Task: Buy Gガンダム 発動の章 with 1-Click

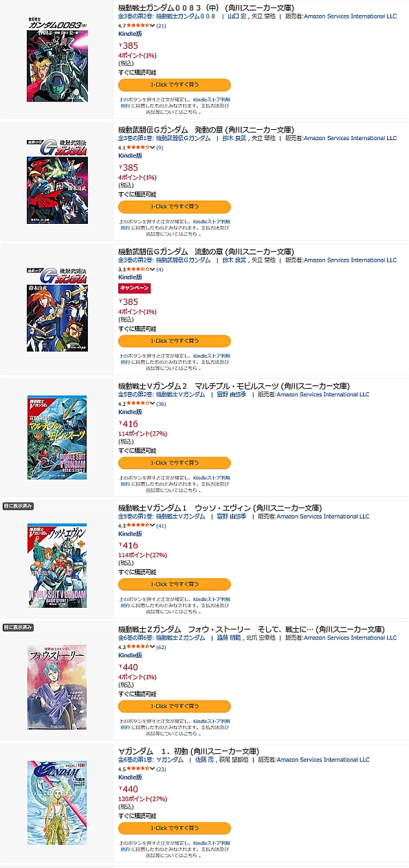Action: tap(175, 207)
